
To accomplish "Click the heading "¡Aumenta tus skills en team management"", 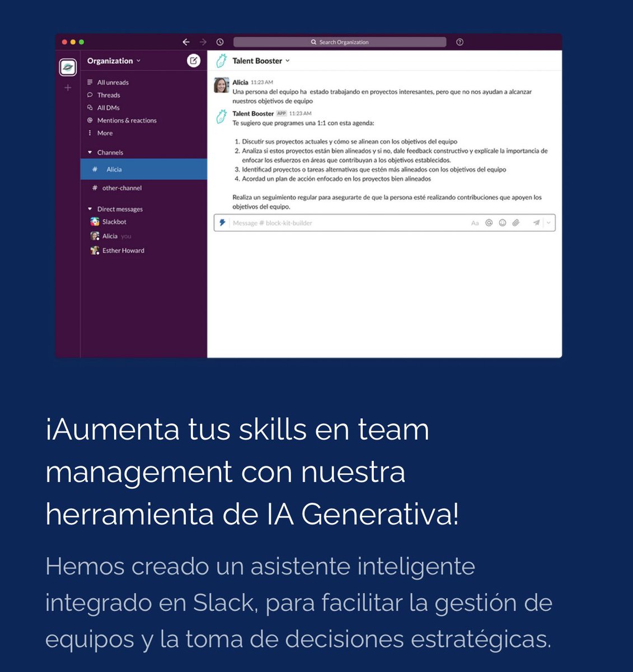I will tap(237, 450).
